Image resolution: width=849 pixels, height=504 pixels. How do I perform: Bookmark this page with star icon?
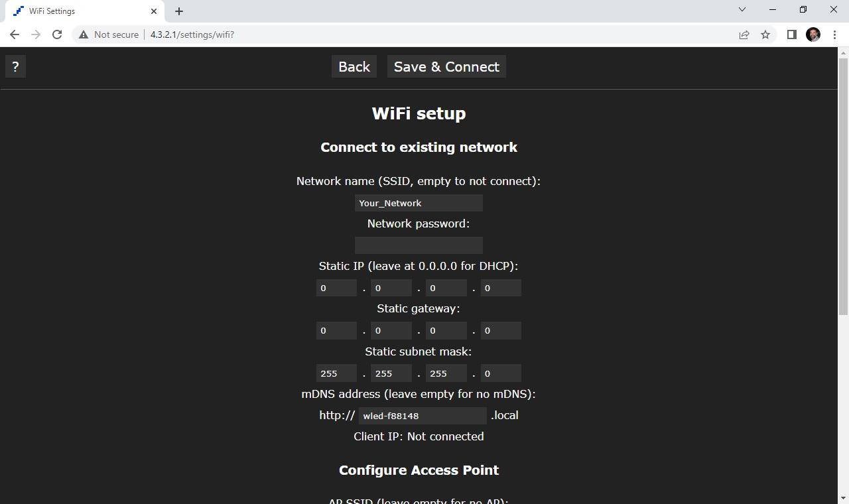click(765, 34)
